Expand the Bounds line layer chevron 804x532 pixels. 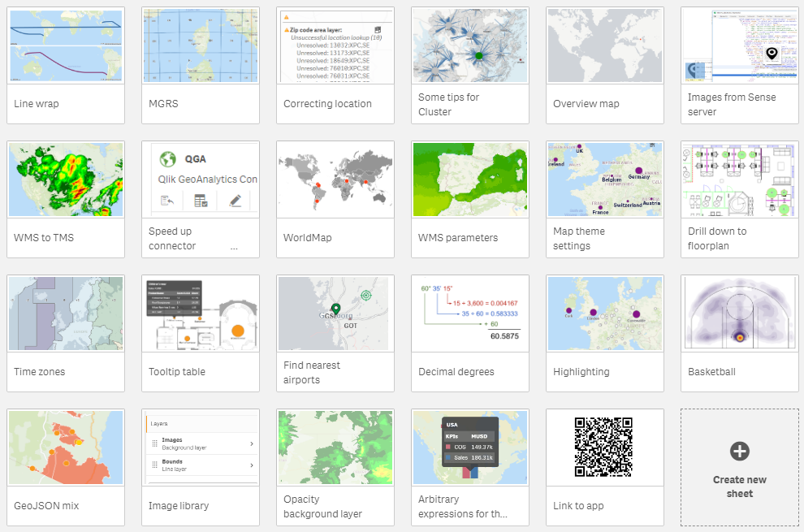(252, 465)
